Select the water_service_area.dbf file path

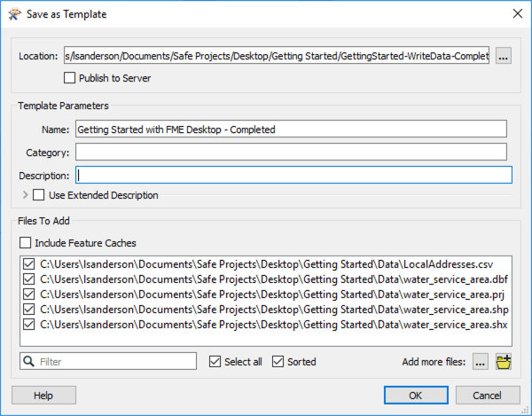[274, 279]
